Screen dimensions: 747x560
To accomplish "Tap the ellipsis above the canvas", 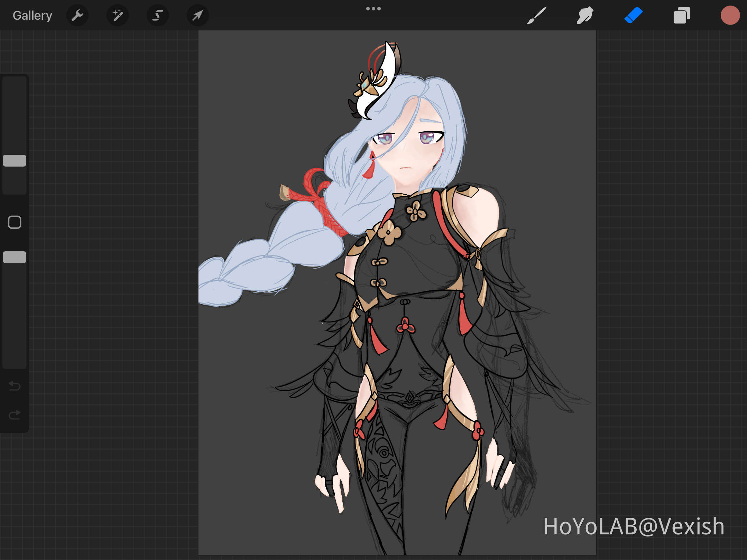I will [x=373, y=8].
